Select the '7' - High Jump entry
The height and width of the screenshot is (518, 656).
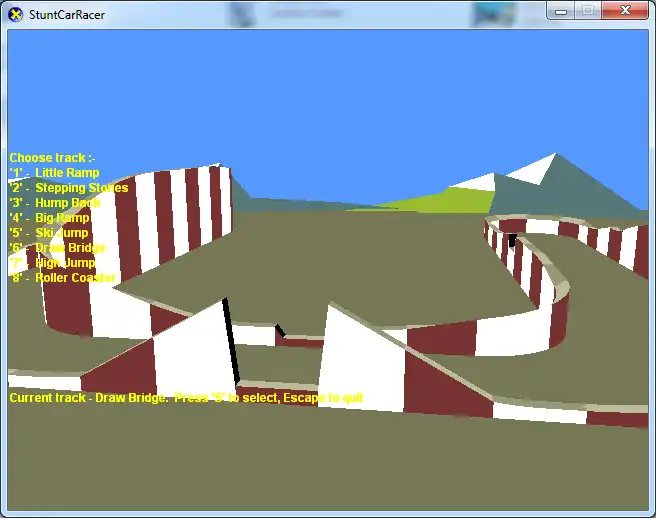(x=52, y=263)
